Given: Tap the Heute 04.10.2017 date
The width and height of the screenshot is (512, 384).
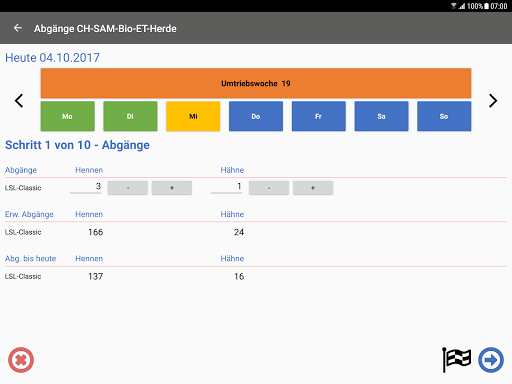Looking at the screenshot, I should pos(52,58).
